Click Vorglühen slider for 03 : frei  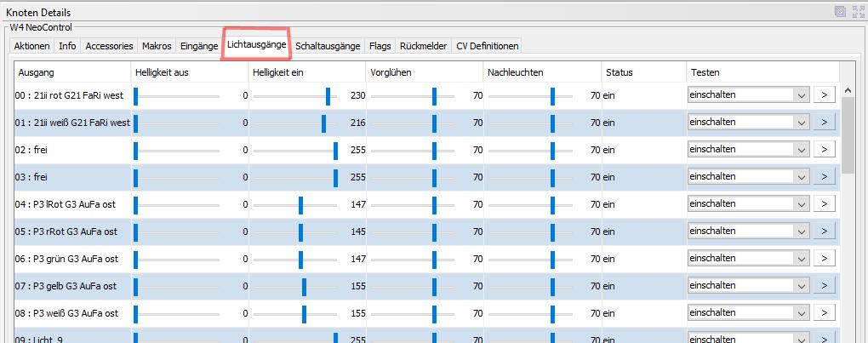[x=434, y=177]
